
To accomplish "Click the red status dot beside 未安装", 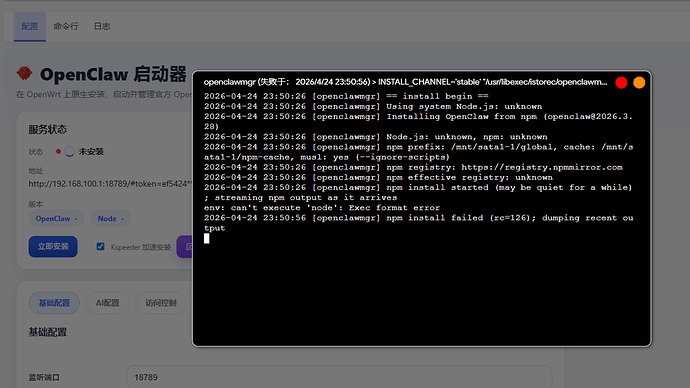I will [58, 151].
